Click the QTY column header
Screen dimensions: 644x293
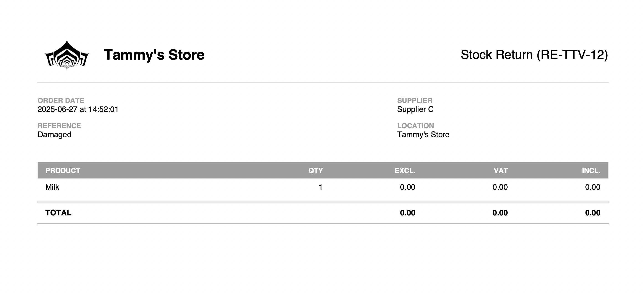point(315,171)
